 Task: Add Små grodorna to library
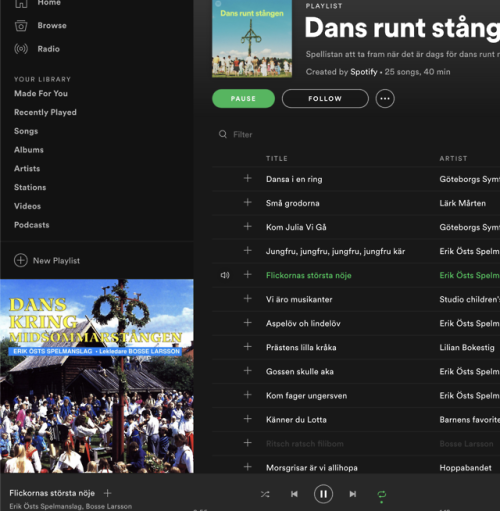(x=248, y=202)
